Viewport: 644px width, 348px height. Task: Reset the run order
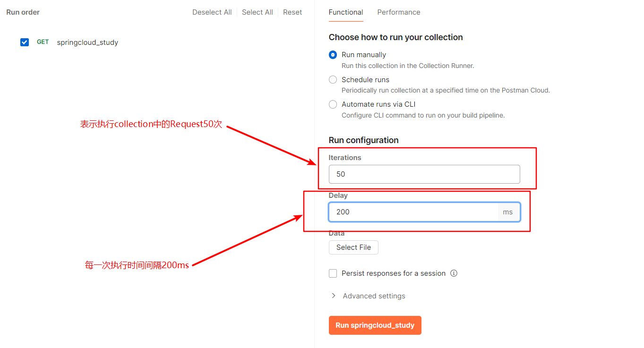[292, 12]
